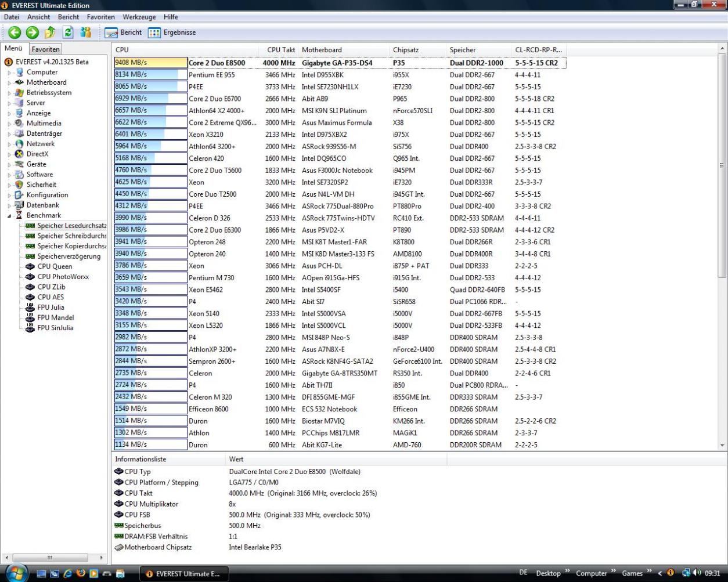Select the CPU AES benchmark icon
728x582 pixels.
coord(30,297)
